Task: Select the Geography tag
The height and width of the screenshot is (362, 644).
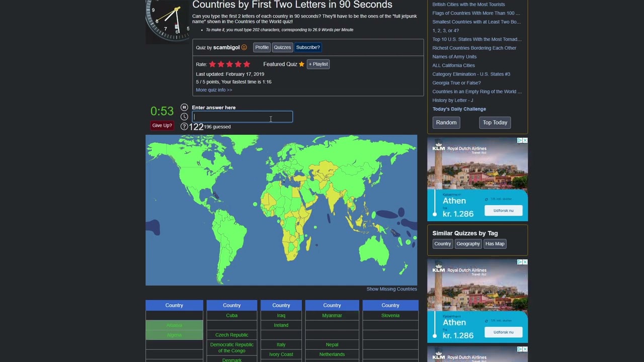Action: click(x=468, y=244)
